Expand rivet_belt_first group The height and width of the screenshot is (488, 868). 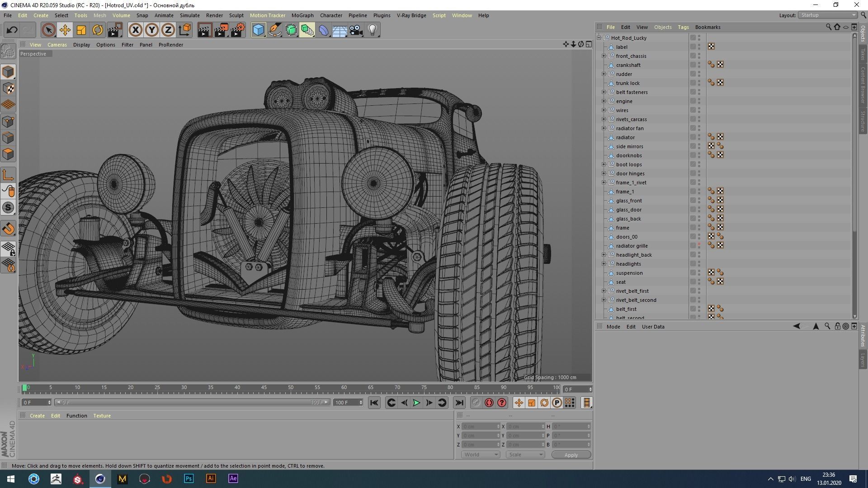coord(604,291)
